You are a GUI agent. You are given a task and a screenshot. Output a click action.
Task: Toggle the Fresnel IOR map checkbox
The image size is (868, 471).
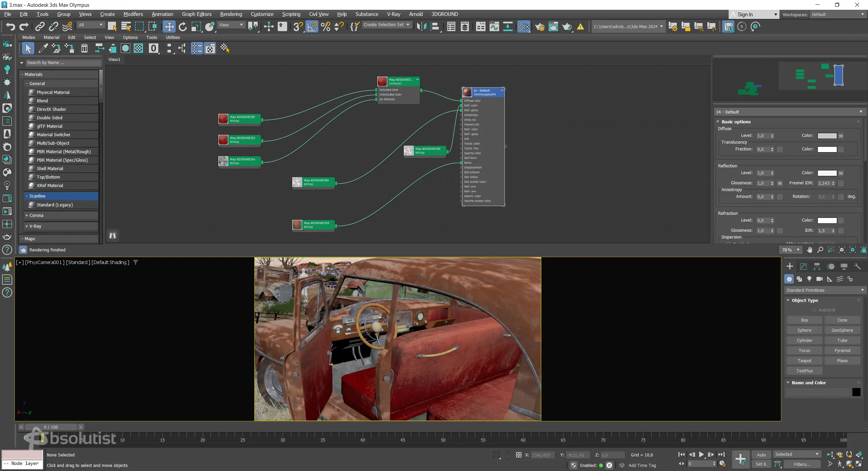click(841, 183)
